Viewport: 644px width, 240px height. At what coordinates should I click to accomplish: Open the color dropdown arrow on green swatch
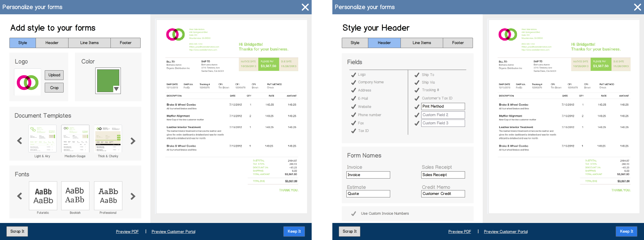pos(116,89)
